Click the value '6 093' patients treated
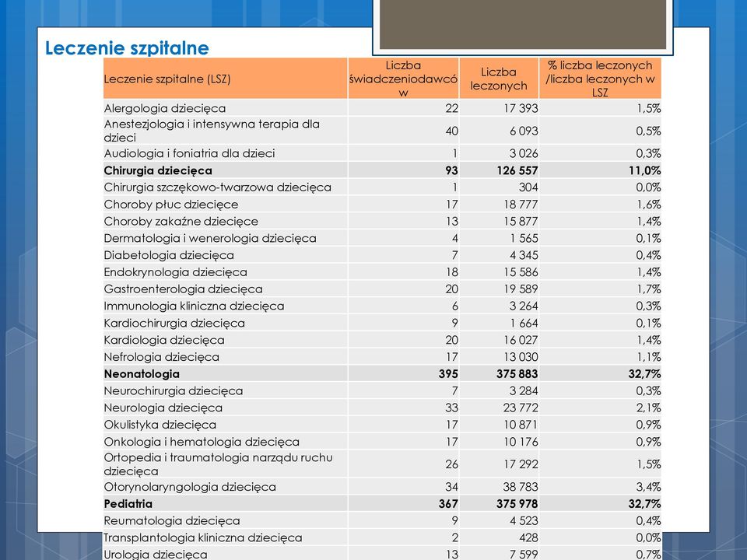 click(x=524, y=131)
